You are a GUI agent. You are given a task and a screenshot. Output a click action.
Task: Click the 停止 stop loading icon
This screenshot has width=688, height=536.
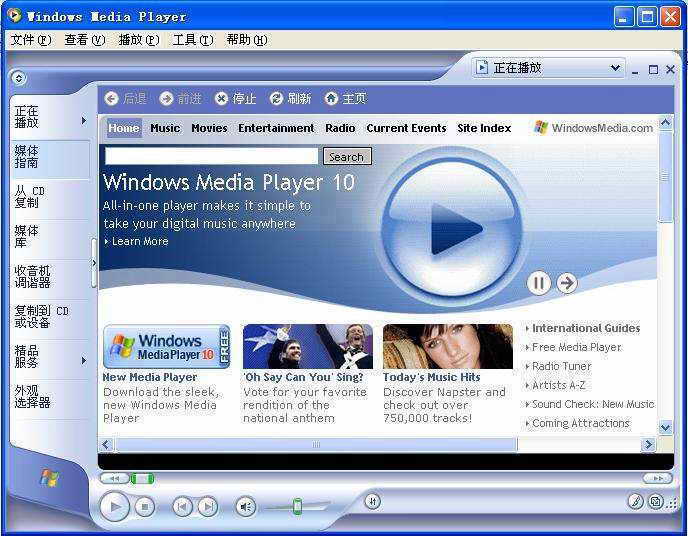coord(222,98)
